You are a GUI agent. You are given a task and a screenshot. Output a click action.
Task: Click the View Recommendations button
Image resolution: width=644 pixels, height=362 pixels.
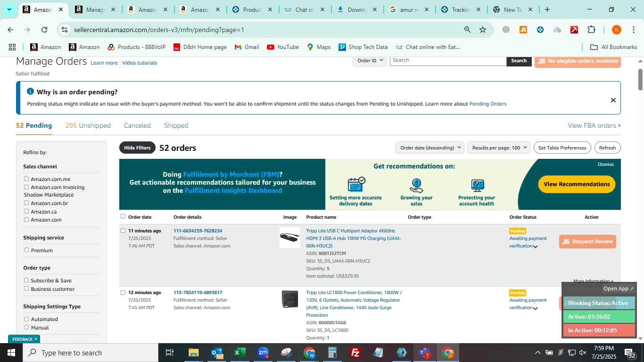[x=577, y=184]
